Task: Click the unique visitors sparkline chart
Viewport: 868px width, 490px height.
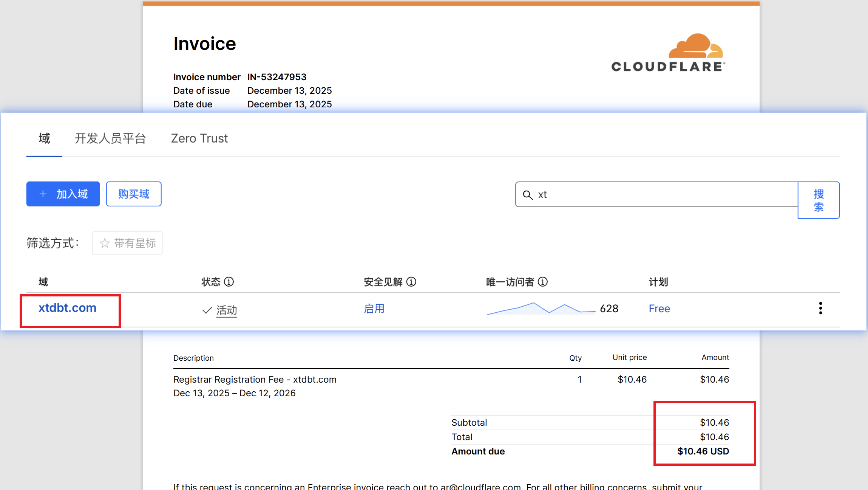Action: pyautogui.click(x=540, y=309)
